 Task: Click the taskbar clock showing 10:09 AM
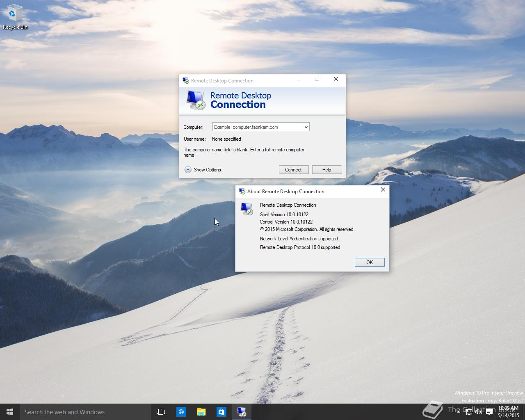tap(509, 412)
